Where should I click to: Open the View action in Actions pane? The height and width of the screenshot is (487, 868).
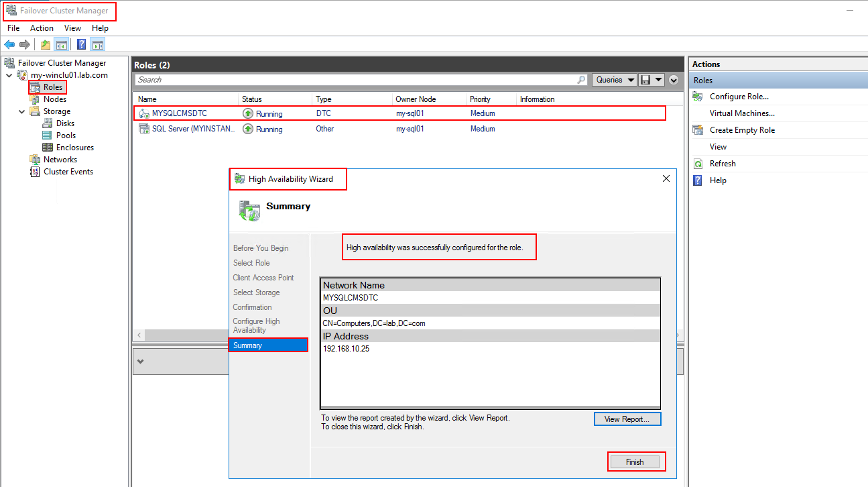click(x=718, y=147)
